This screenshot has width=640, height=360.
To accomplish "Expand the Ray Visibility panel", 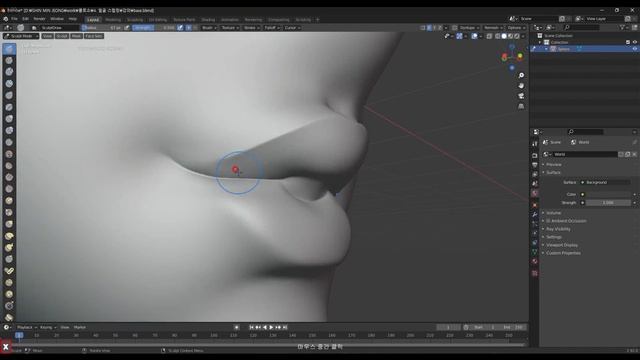I will point(558,229).
